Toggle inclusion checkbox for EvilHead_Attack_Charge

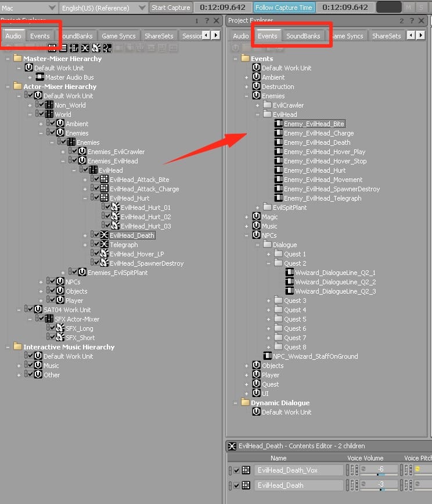[96, 188]
